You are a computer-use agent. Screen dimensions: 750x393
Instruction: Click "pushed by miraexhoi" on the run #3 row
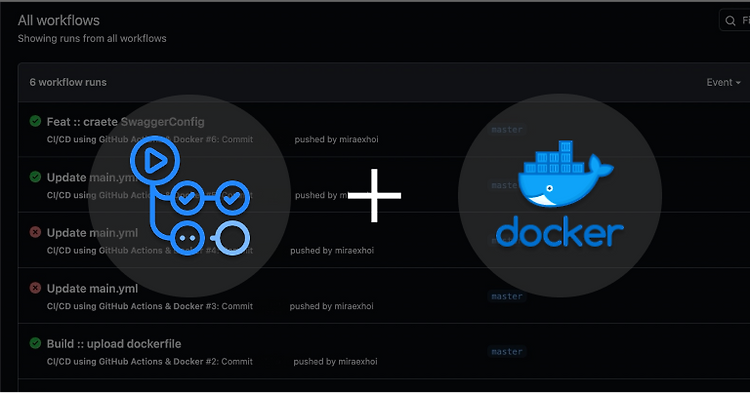tap(331, 306)
